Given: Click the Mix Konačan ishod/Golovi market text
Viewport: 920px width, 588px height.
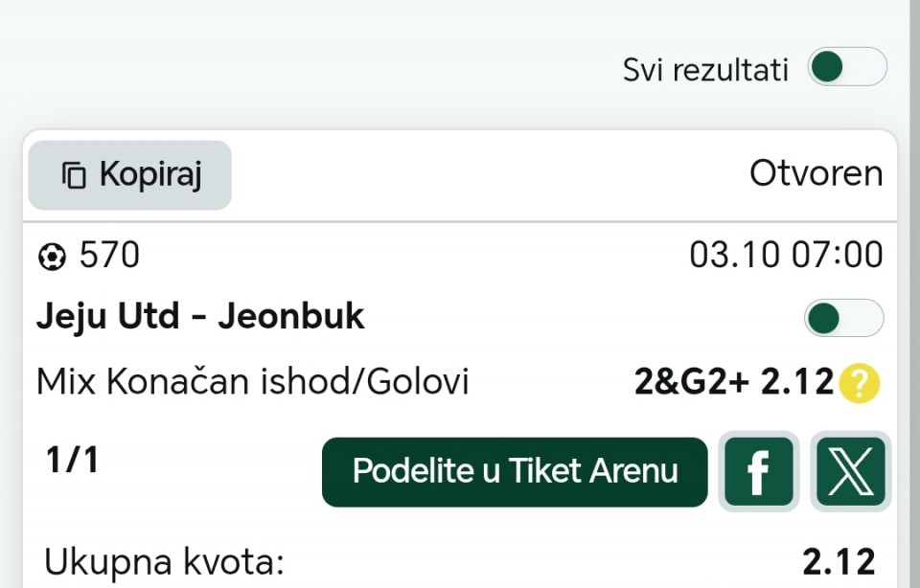Looking at the screenshot, I should tap(253, 382).
